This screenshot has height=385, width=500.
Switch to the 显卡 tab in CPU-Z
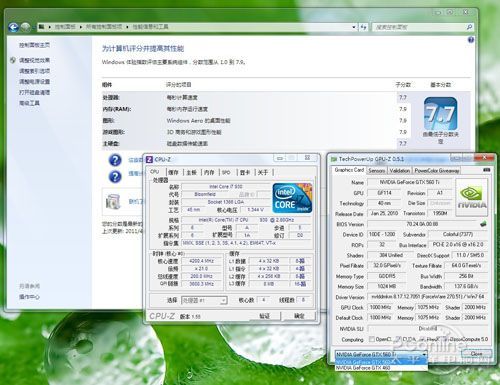click(x=245, y=172)
